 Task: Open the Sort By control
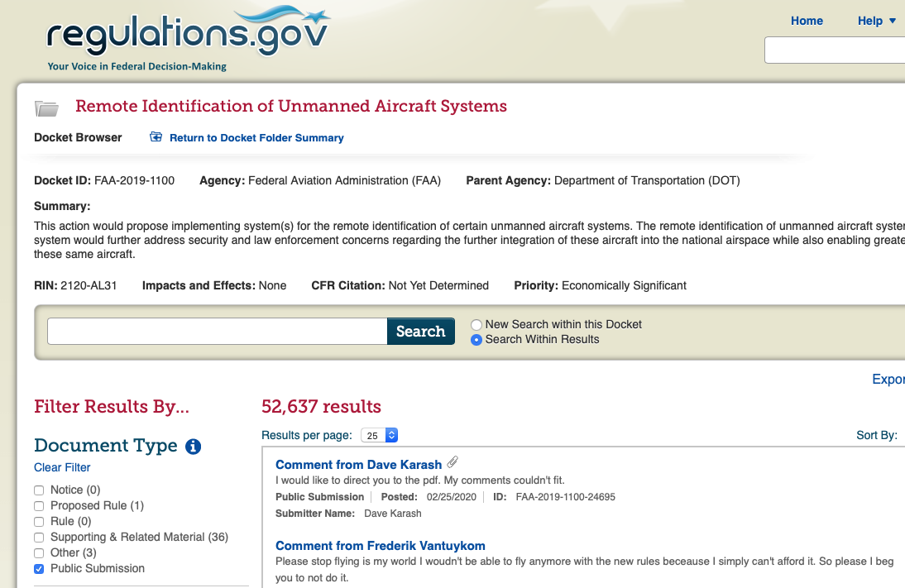tap(877, 435)
